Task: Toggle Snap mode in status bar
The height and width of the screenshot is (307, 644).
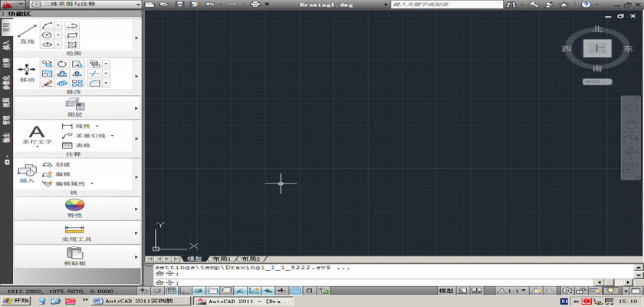Action: 157,291
